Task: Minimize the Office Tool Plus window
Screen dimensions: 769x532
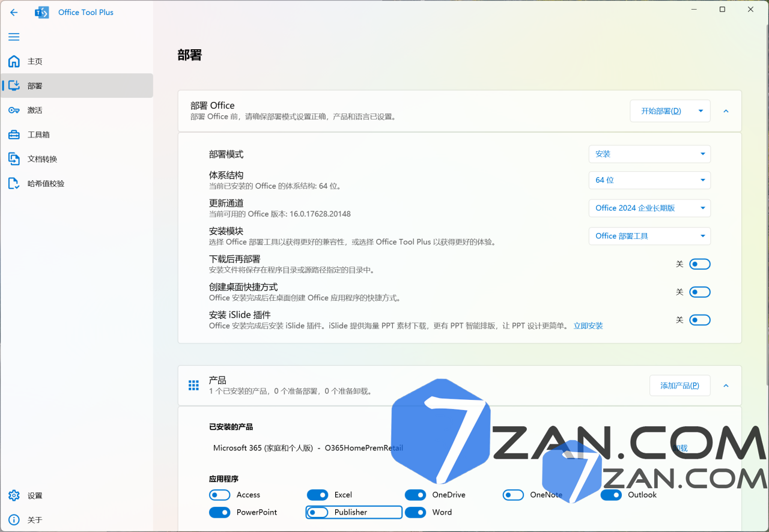Action: [x=694, y=10]
